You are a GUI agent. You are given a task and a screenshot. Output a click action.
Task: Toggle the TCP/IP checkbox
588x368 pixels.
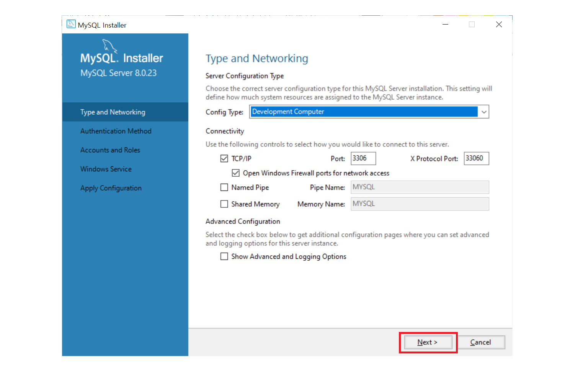click(224, 158)
